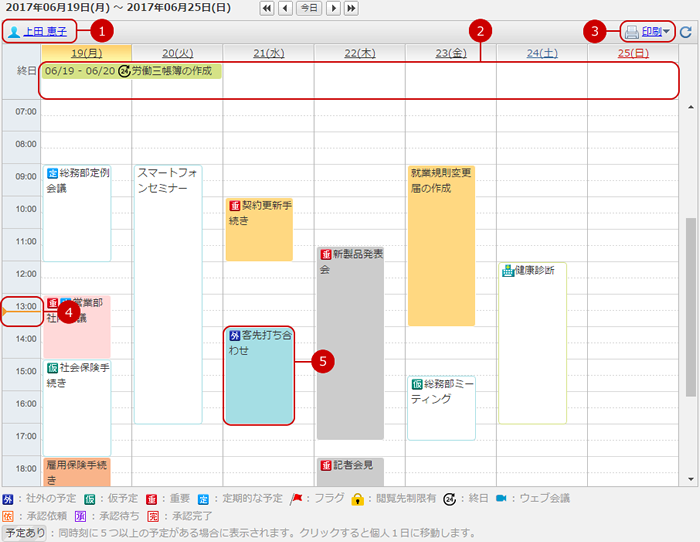Click the user icon beside 上田 恵子
The height and width of the screenshot is (542, 700).
coord(14,32)
